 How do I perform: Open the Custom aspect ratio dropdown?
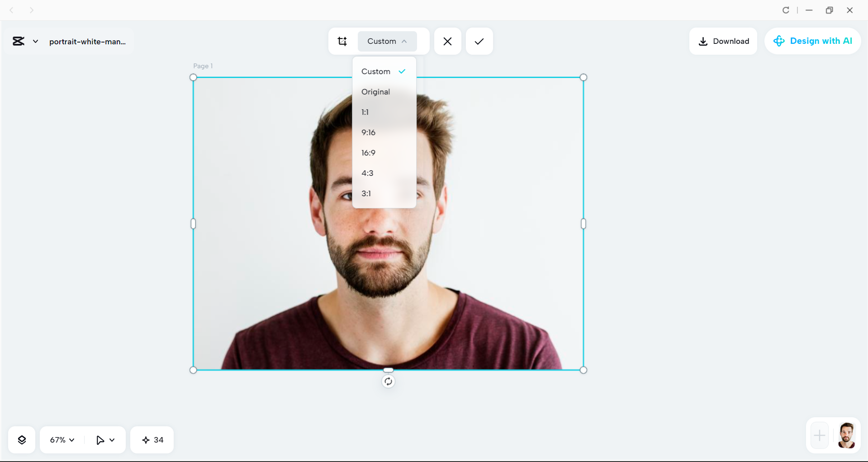tap(387, 41)
